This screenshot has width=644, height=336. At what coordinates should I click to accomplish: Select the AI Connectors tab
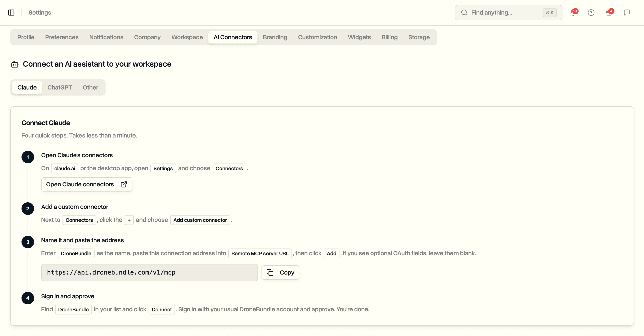[233, 37]
